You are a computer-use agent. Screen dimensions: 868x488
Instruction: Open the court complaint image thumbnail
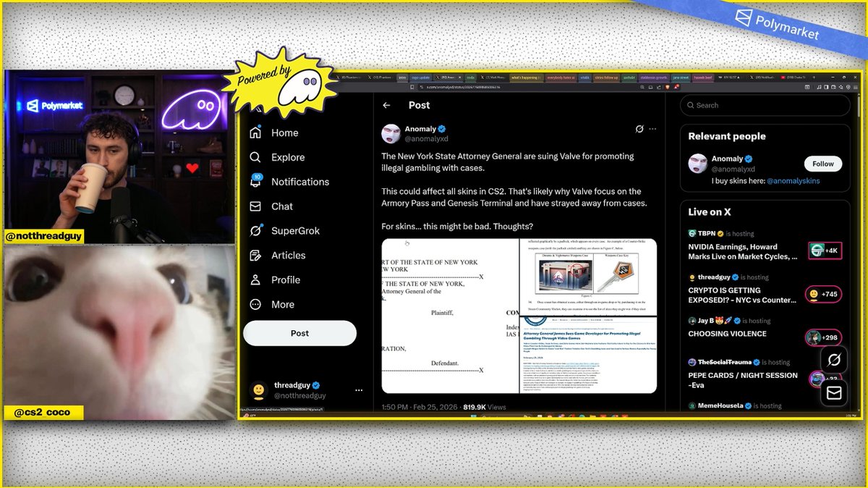coord(450,316)
